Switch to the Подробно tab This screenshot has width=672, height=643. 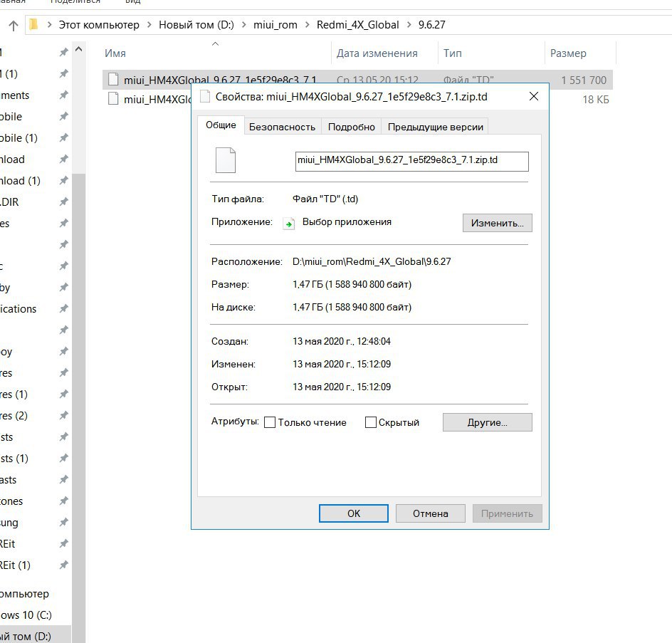(352, 127)
